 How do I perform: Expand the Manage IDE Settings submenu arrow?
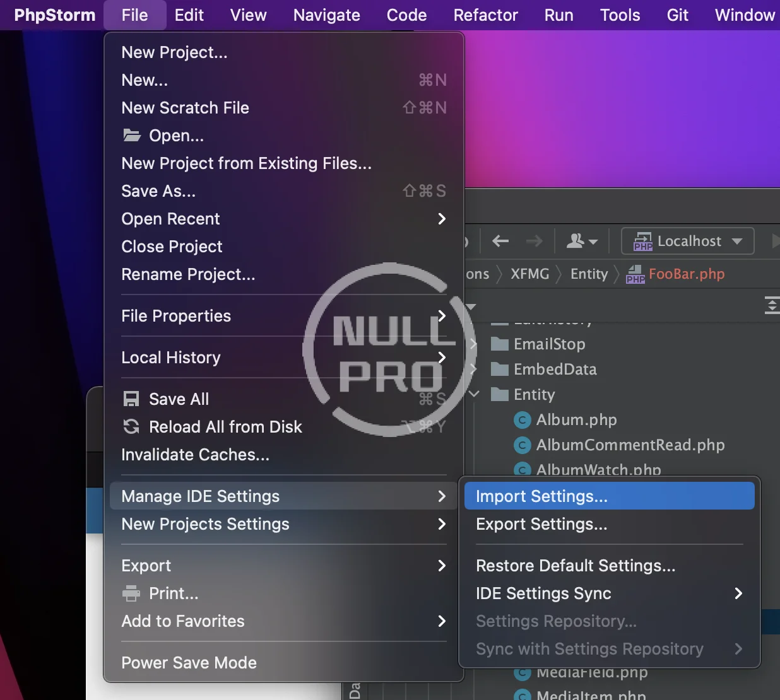pos(442,496)
